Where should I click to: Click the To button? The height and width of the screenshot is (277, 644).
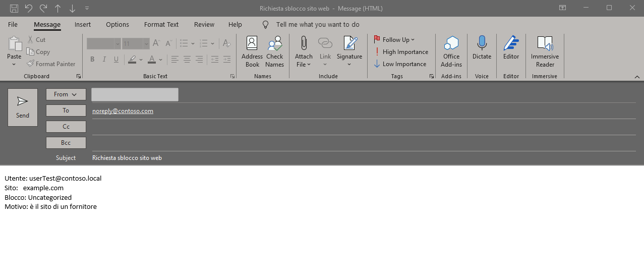66,110
